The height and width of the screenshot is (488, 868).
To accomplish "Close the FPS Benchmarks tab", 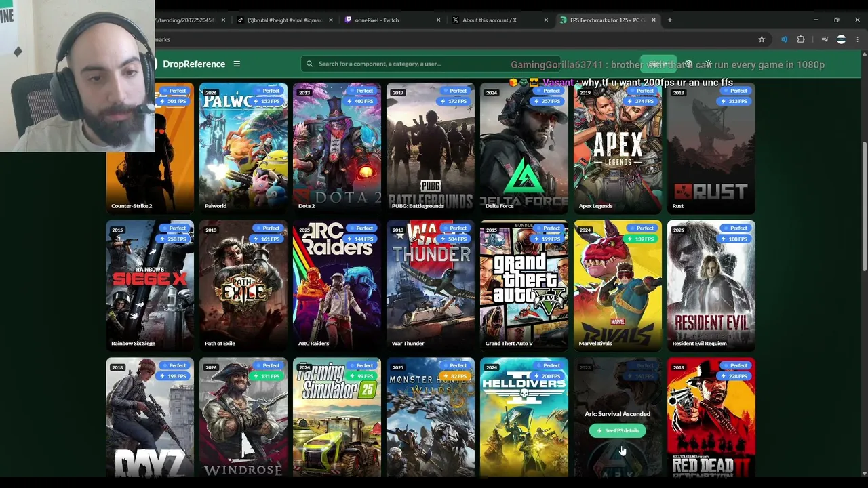I will [x=654, y=20].
